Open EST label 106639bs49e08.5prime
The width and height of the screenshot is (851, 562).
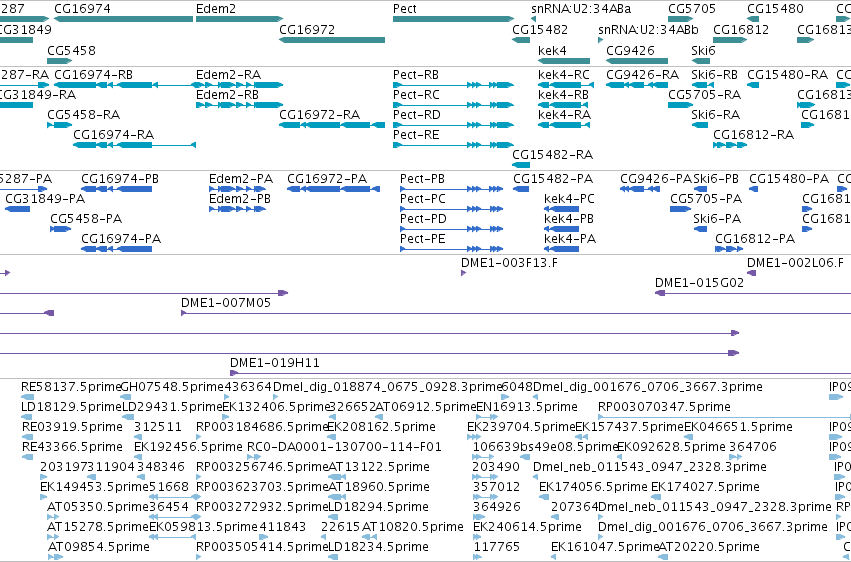click(x=546, y=447)
